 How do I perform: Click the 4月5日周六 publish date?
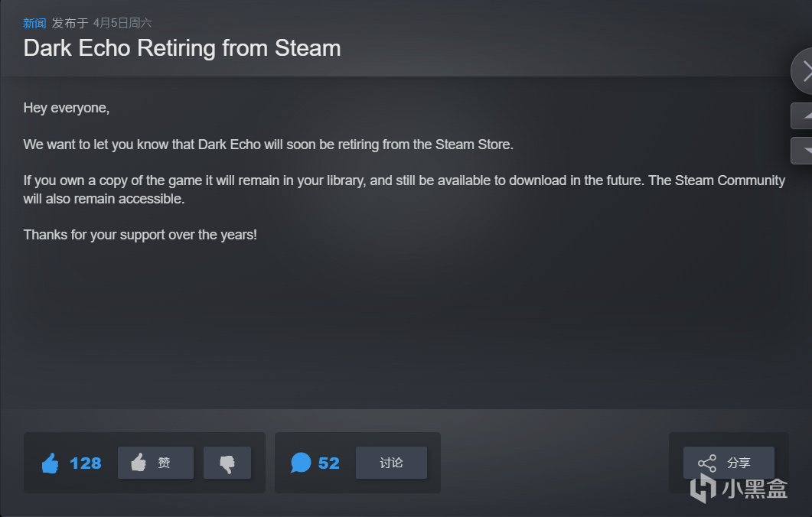click(x=122, y=23)
